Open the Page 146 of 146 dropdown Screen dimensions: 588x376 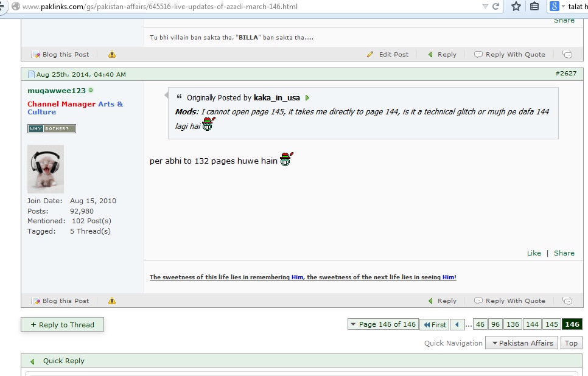point(383,324)
